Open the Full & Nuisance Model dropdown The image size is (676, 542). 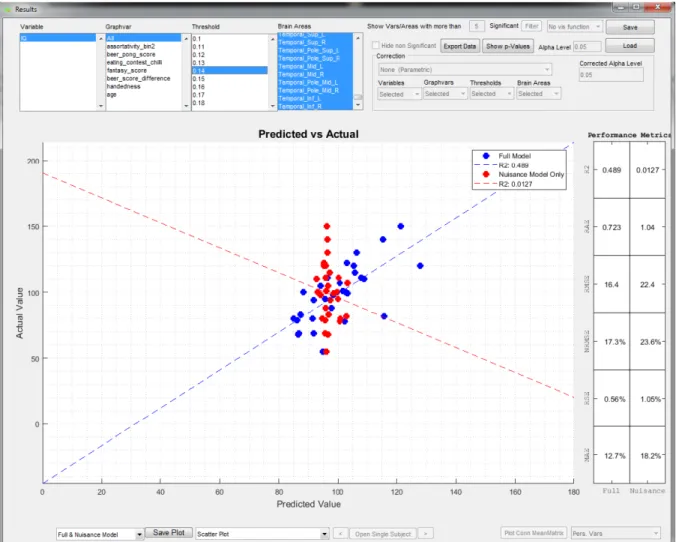coord(100,535)
